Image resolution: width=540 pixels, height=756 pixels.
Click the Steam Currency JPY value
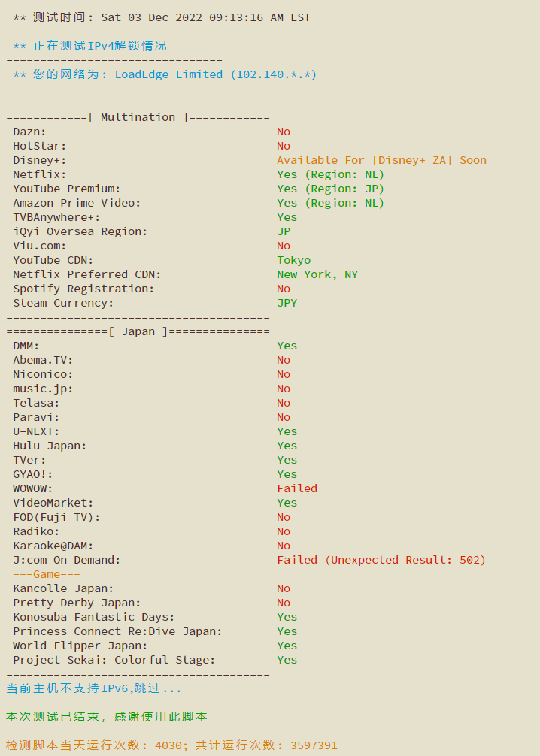(287, 303)
